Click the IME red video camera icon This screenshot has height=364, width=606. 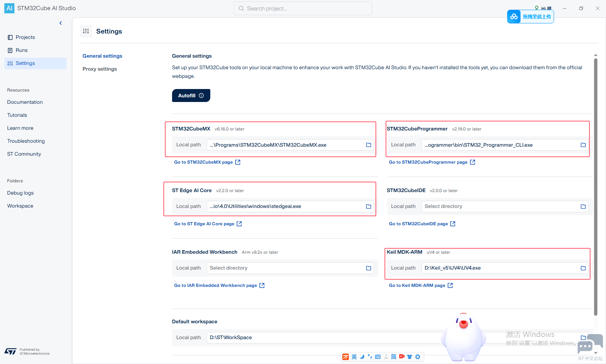click(x=401, y=357)
